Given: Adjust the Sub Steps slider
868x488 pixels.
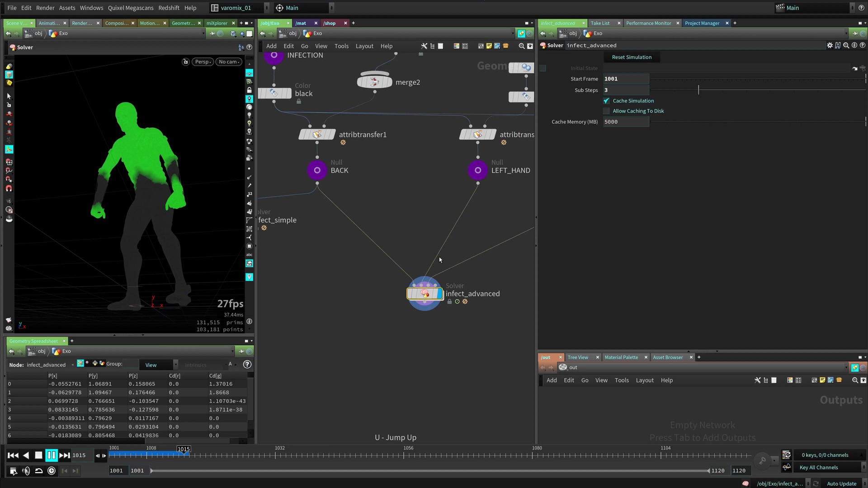Looking at the screenshot, I should (698, 90).
